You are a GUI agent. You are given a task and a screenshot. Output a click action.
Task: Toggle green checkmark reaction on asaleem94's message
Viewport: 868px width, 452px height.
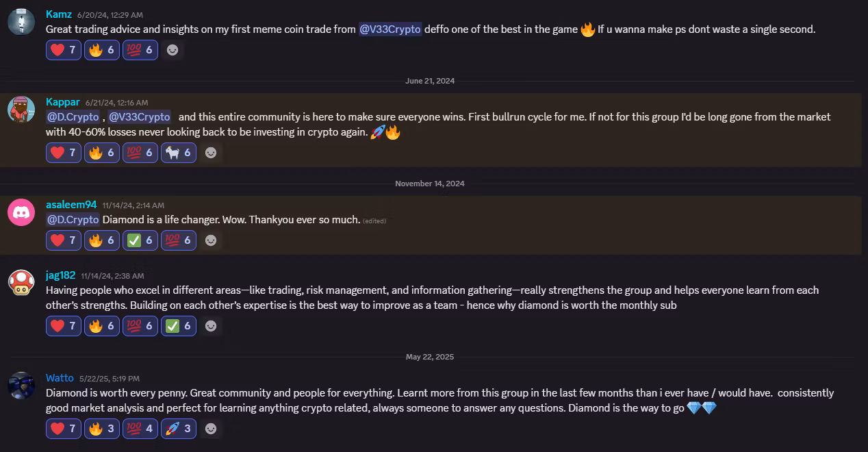(140, 240)
